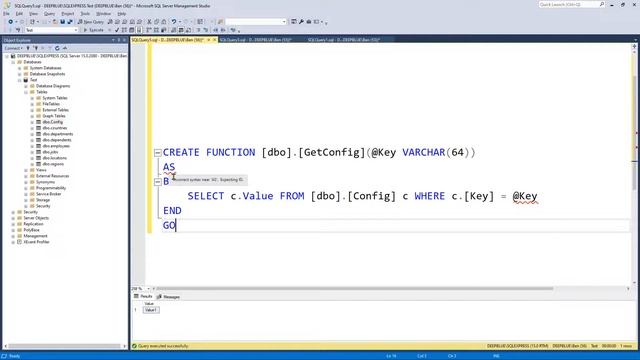Image resolution: width=640 pixels, height=360 pixels.
Task: Collapse the CREATE FUNCTION code block
Action: click(x=158, y=153)
